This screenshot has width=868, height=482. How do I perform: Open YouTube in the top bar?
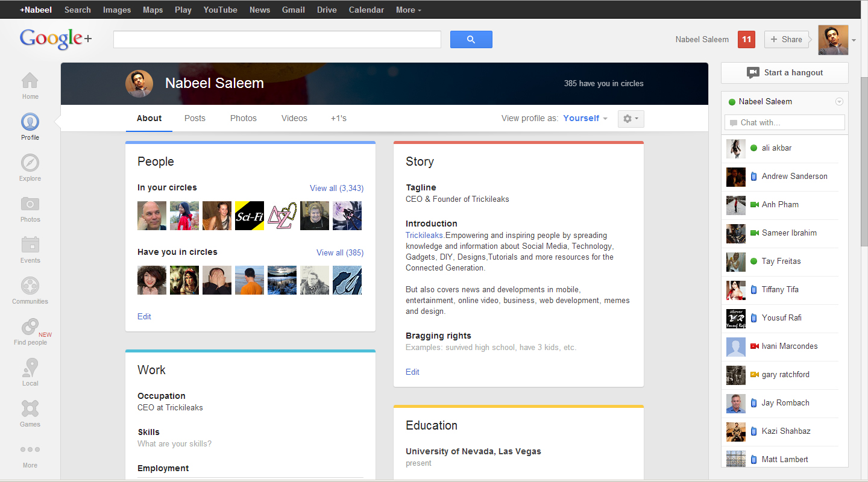tap(221, 10)
